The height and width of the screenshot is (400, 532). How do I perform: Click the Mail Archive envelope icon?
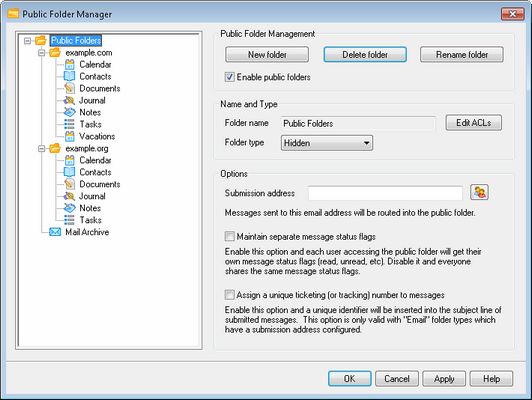click(x=55, y=232)
